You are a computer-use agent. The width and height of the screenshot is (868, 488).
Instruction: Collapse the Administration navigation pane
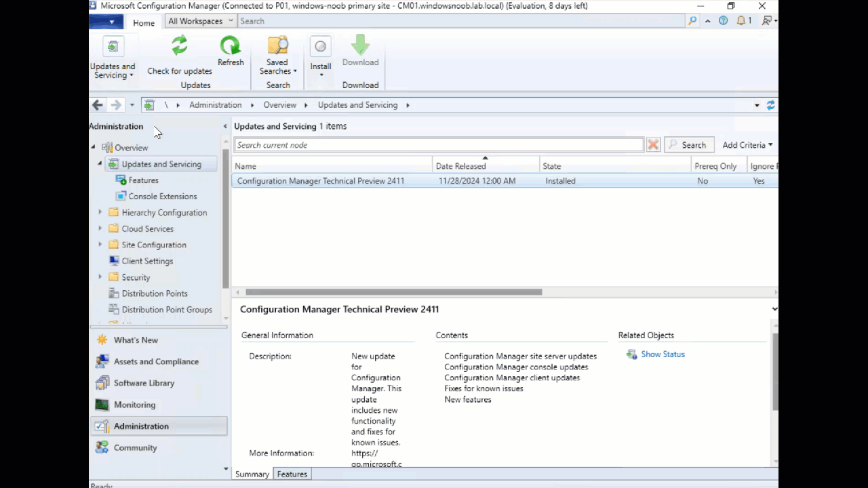[x=225, y=127]
